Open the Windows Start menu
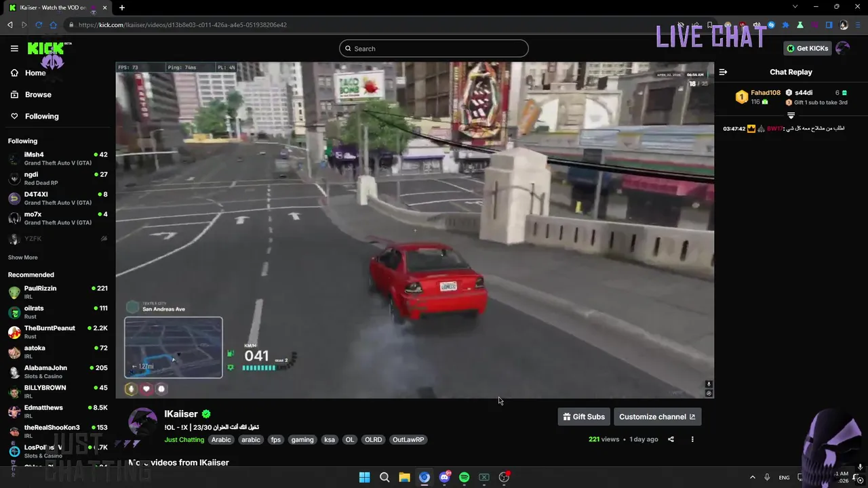This screenshot has width=868, height=488. tap(364, 477)
